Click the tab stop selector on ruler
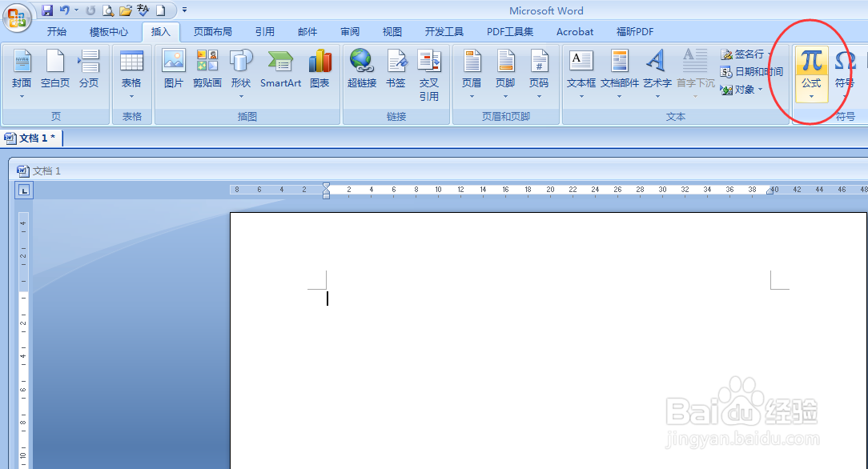The image size is (868, 469). pos(24,190)
